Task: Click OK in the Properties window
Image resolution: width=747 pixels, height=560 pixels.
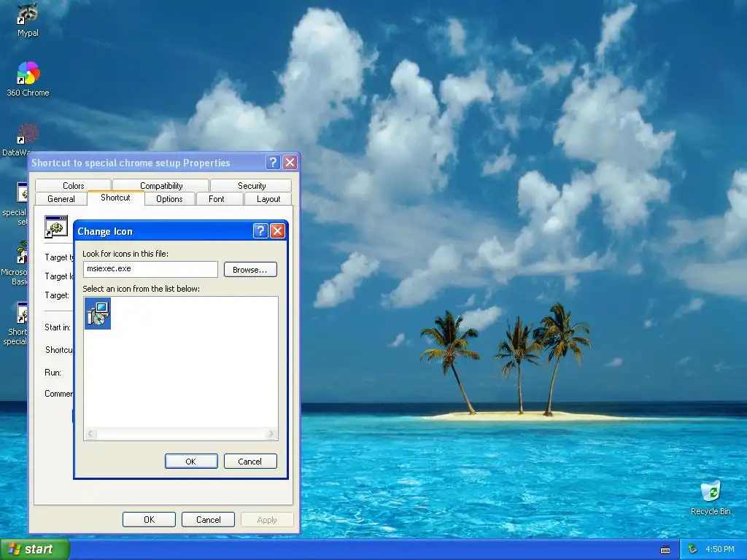Action: tap(149, 519)
